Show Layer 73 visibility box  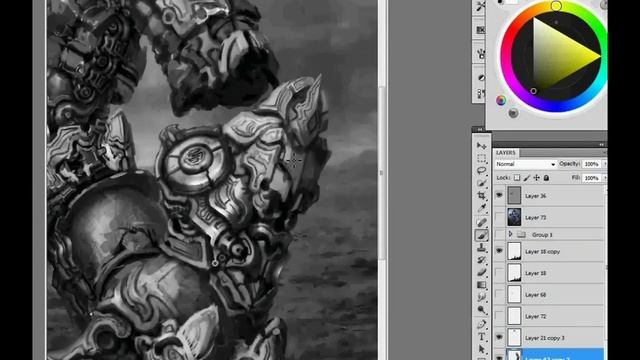pyautogui.click(x=499, y=217)
